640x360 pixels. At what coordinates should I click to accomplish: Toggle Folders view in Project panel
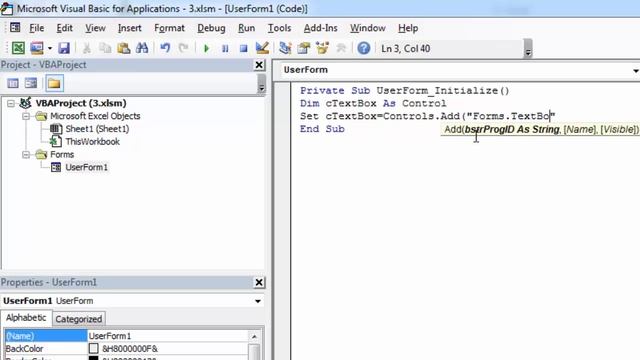tap(54, 83)
